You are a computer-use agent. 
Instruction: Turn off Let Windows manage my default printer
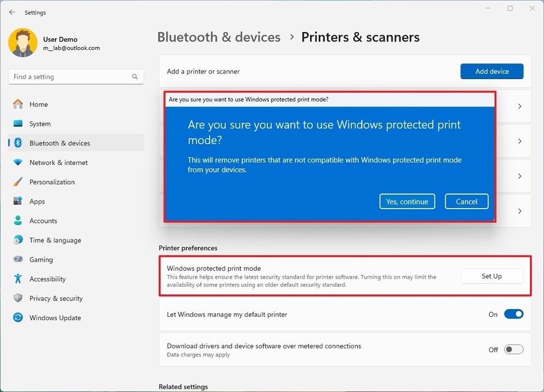514,314
